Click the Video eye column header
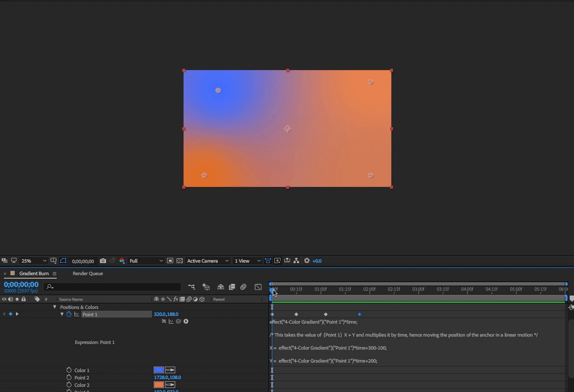 [x=4, y=299]
